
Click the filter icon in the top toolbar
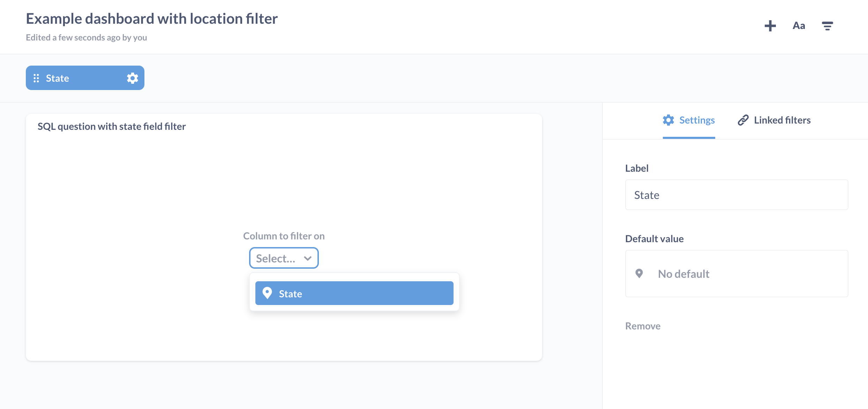tap(828, 25)
